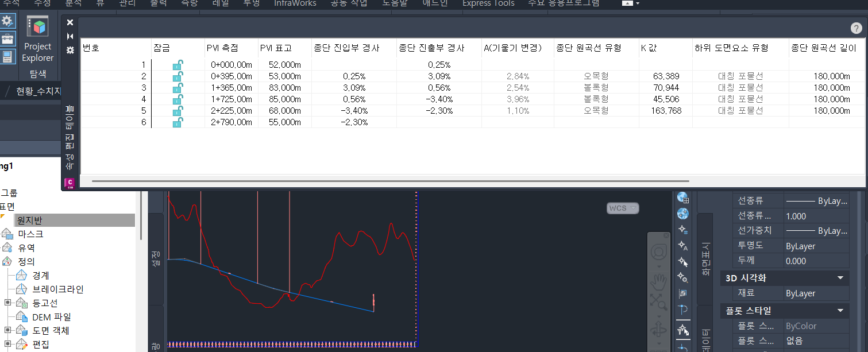Click the globe with grid icon
The height and width of the screenshot is (352, 868).
click(x=683, y=198)
